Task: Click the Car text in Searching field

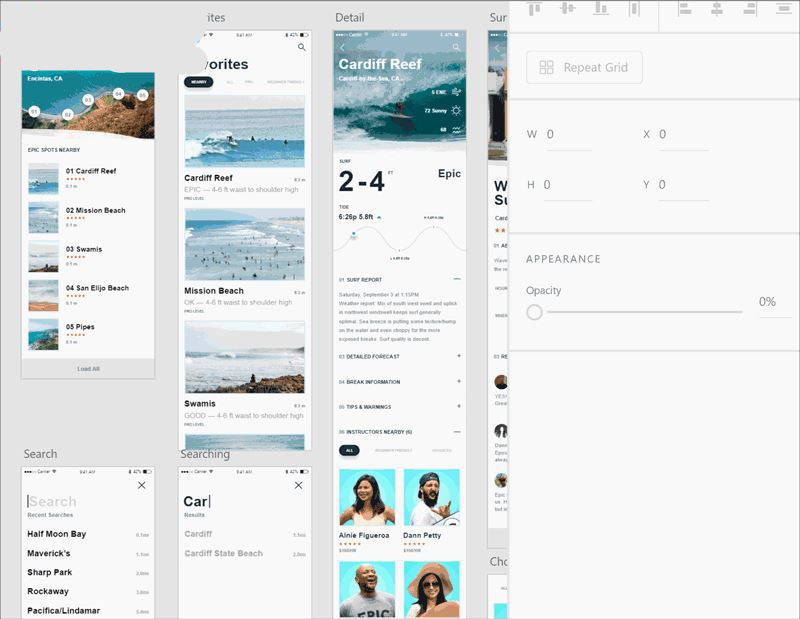Action: (x=196, y=502)
